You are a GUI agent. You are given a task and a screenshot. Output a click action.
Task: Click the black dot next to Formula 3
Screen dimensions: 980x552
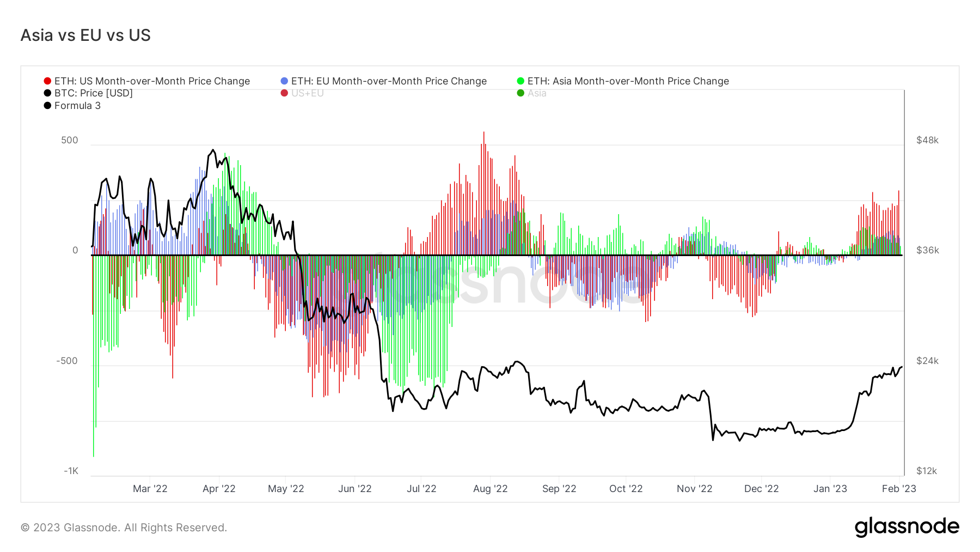tap(47, 106)
